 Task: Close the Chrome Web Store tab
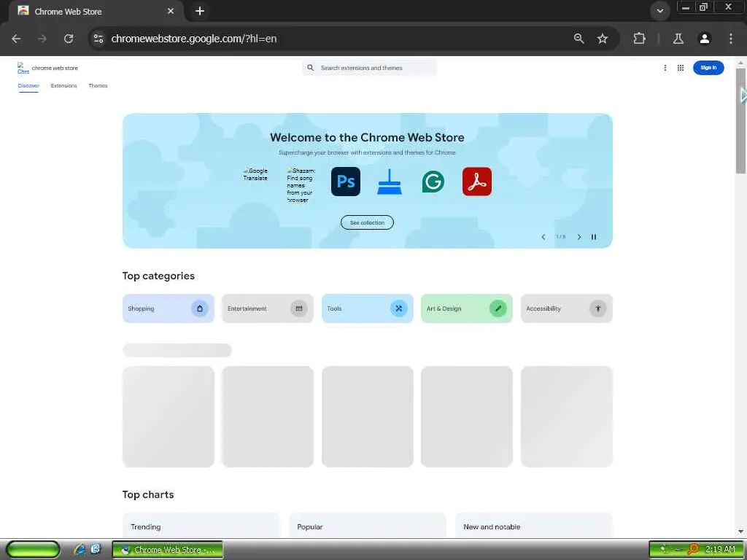[x=171, y=11]
